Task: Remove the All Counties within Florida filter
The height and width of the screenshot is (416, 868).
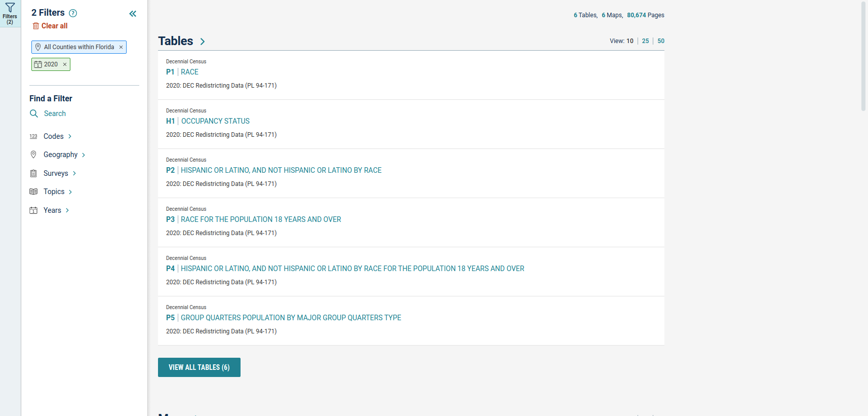Action: tap(121, 47)
